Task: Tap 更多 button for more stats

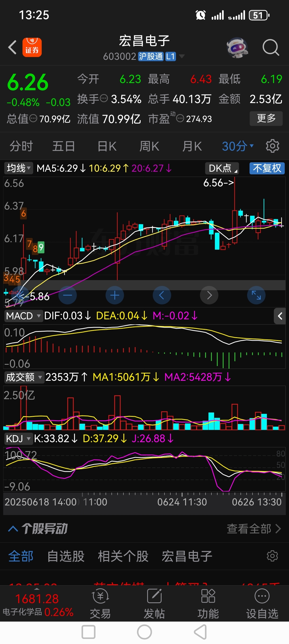Action: (266, 118)
